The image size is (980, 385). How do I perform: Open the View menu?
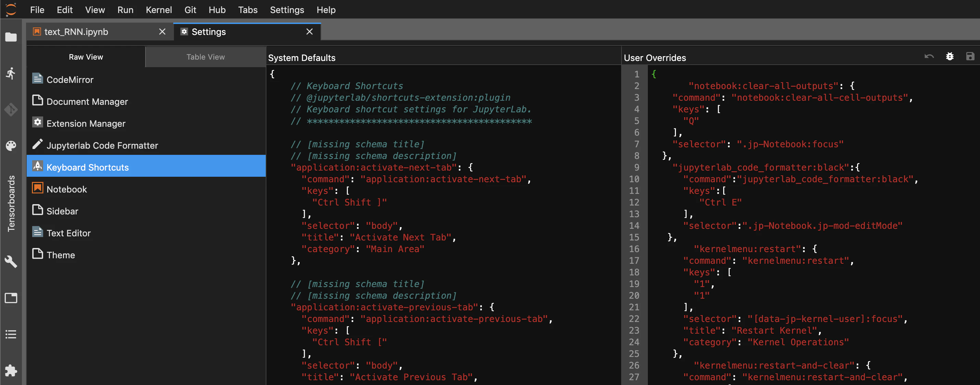coord(95,10)
